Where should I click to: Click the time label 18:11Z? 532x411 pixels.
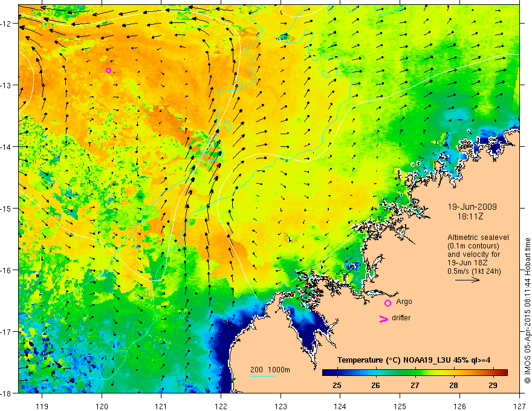[x=470, y=216]
